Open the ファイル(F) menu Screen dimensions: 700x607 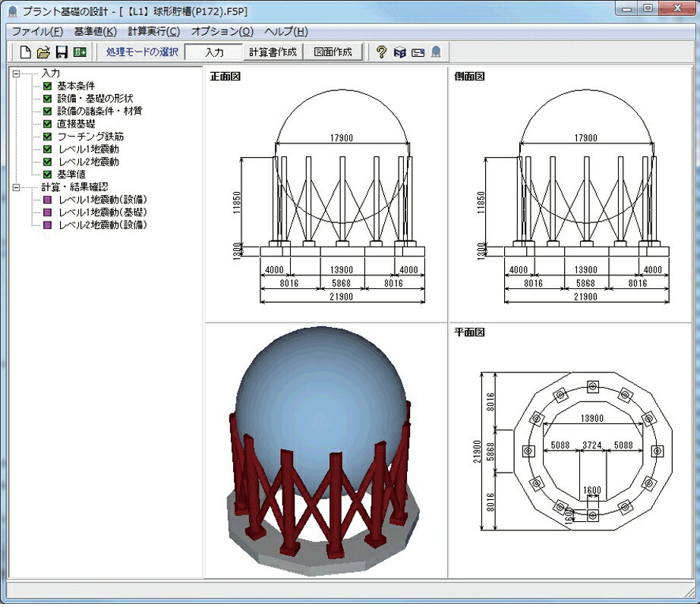tap(37, 32)
